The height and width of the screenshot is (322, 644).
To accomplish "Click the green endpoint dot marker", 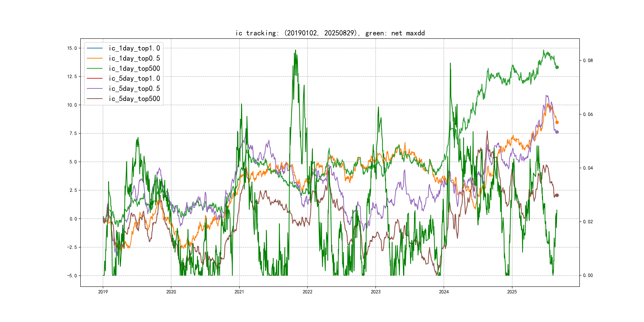I will [557, 67].
